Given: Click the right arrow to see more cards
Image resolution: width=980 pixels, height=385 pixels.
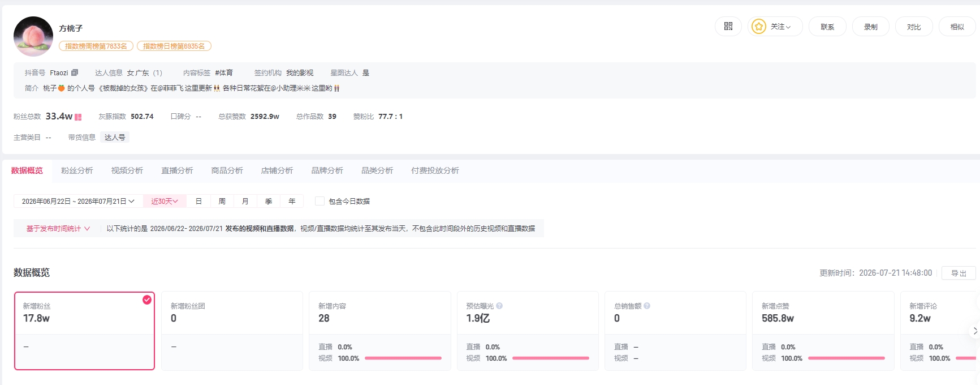Looking at the screenshot, I should click(x=974, y=331).
